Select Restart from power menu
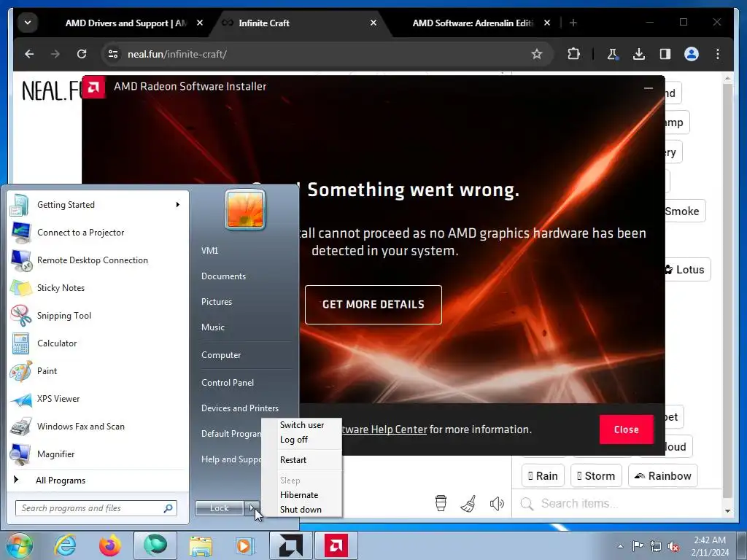Image resolution: width=747 pixels, height=560 pixels. point(293,460)
